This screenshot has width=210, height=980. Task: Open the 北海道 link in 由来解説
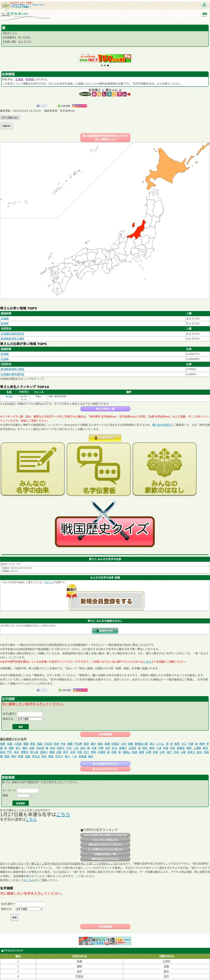coord(19,80)
